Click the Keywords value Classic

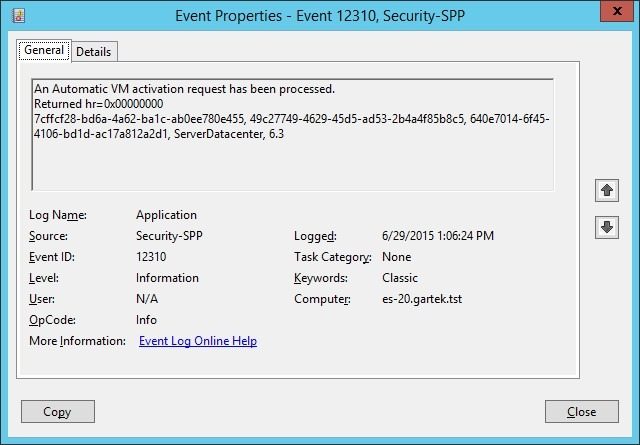point(400,278)
